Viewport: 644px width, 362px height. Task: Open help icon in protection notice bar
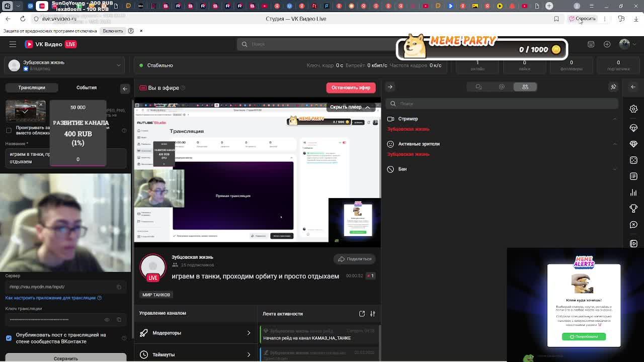tap(131, 31)
